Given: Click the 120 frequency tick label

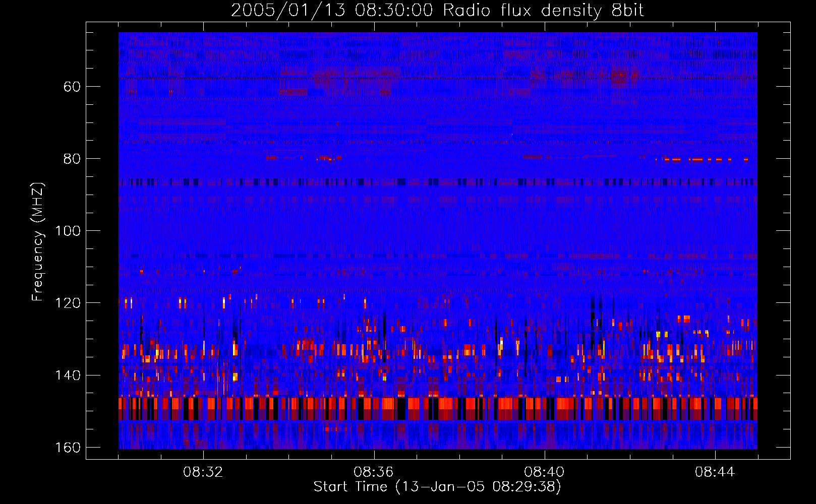Looking at the screenshot, I should pos(67,303).
